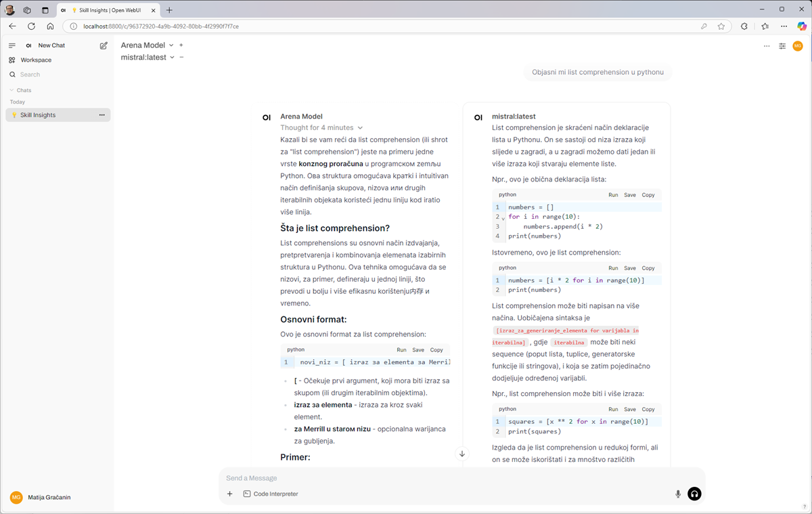Save the numbers for-loop code block
The height and width of the screenshot is (514, 812).
click(630, 195)
